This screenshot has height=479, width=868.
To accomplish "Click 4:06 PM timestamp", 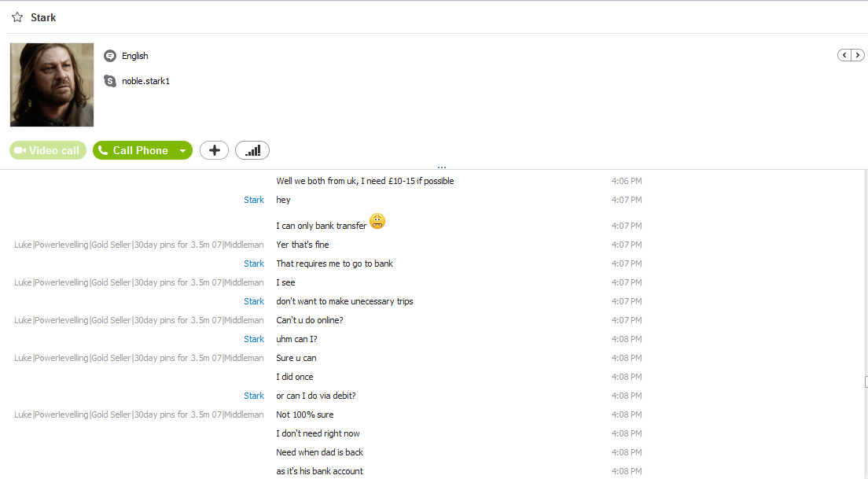I will (627, 181).
